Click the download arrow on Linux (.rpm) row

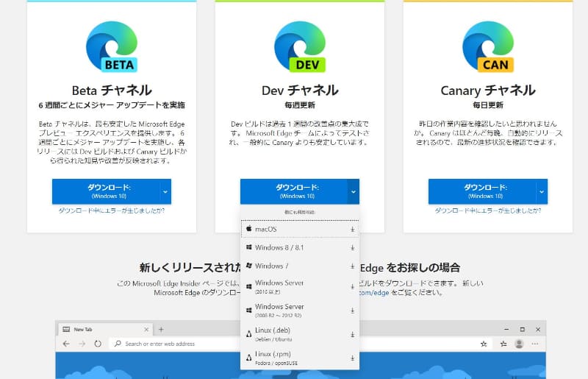click(x=353, y=358)
